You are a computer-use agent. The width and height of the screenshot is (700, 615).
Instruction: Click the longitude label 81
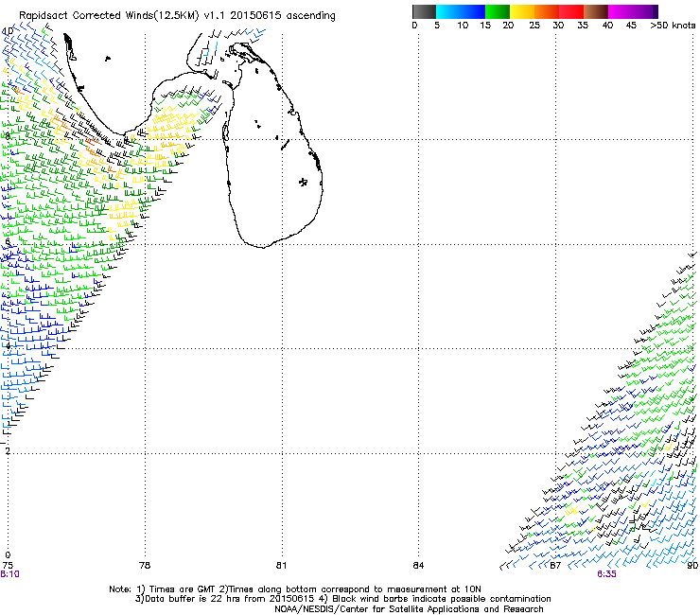281,566
